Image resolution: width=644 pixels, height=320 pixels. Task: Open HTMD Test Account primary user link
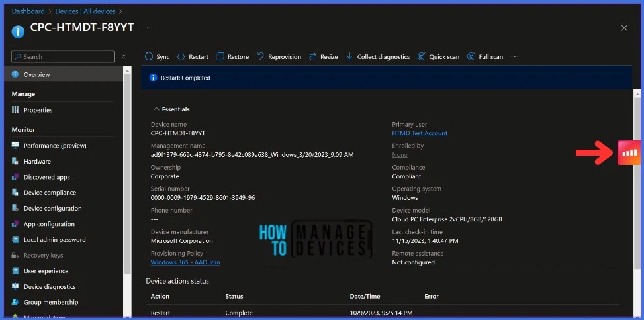pos(420,133)
